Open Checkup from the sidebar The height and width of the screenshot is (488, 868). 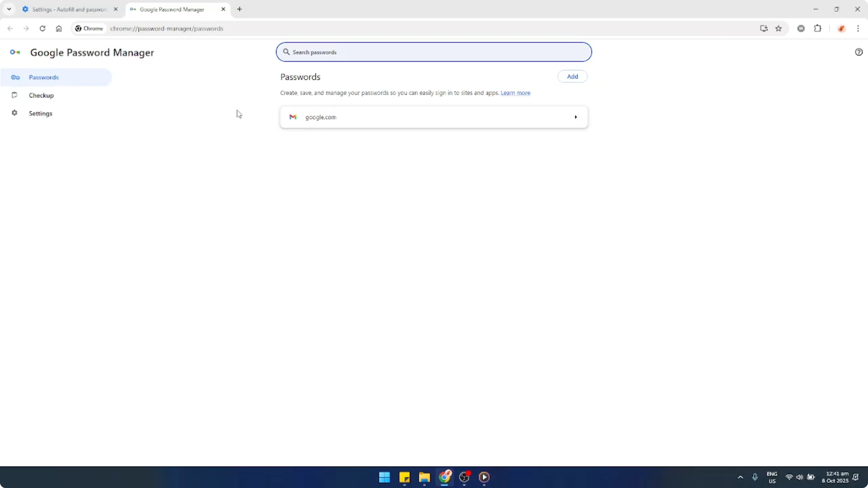point(41,95)
